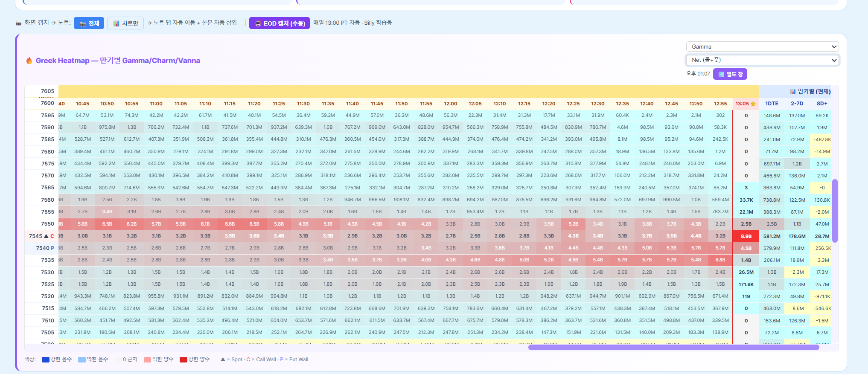Image resolution: width=868 pixels, height=374 pixels.
Task: Click the 302 cell in the 7595 row
Action: [720, 116]
